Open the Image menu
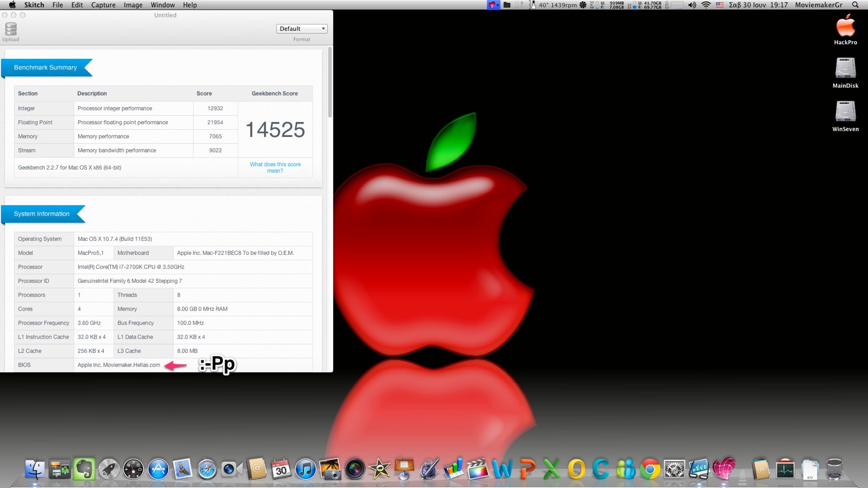Viewport: 868px width, 488px height. (133, 5)
